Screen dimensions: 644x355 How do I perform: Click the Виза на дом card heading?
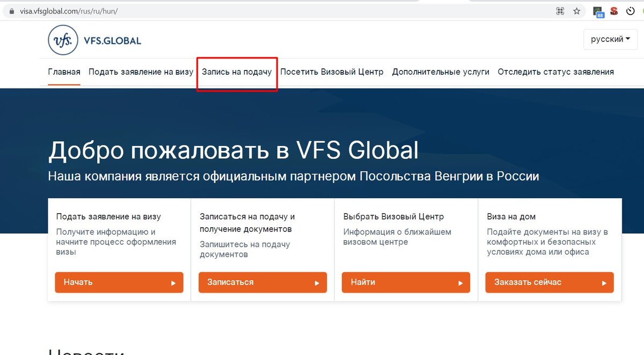click(511, 216)
